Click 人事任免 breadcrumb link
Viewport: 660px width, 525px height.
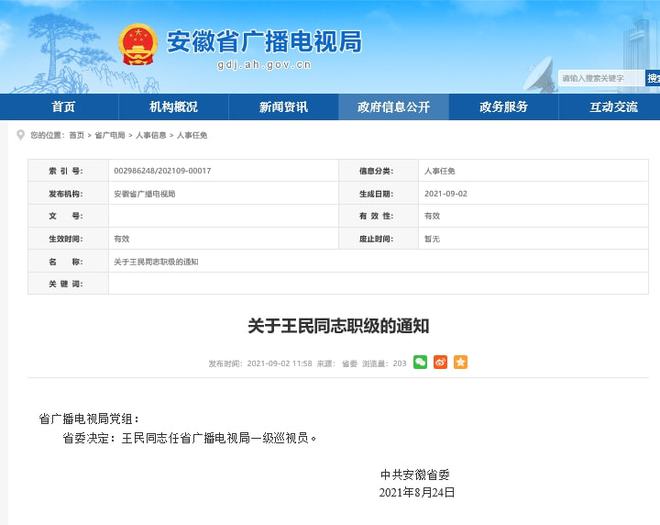coord(192,135)
